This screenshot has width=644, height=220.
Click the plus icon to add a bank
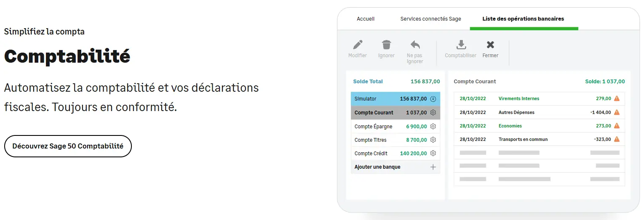click(433, 167)
